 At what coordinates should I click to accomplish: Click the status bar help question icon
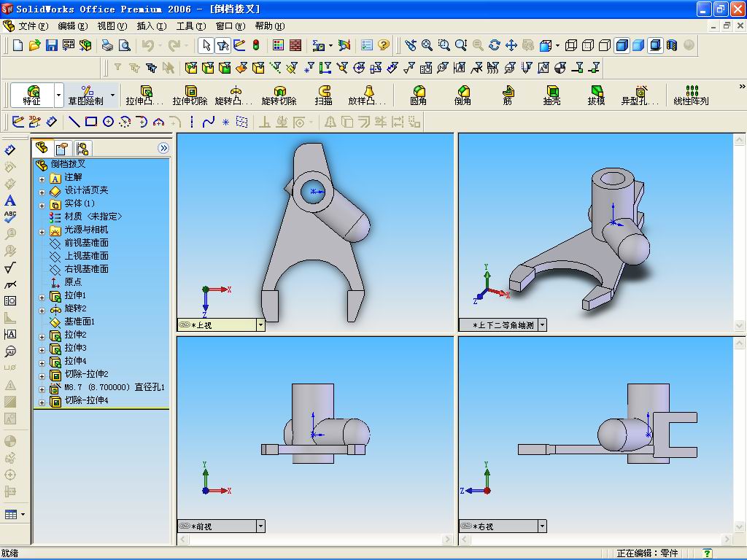(x=708, y=553)
